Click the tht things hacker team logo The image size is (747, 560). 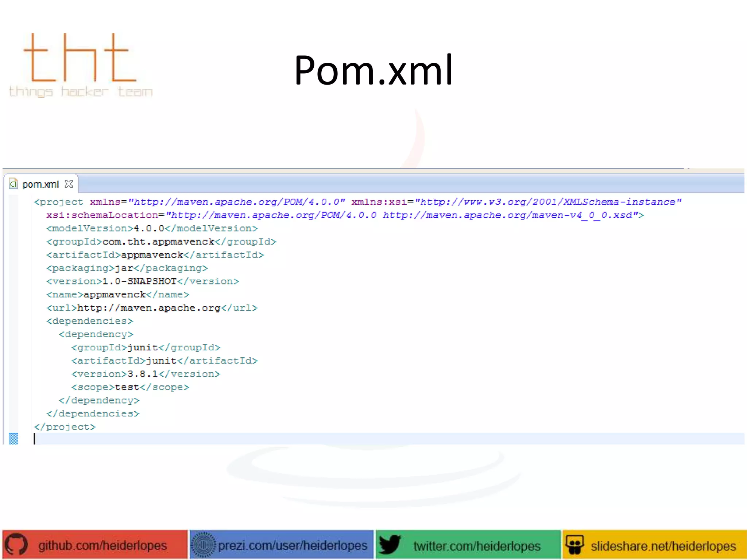pos(81,65)
